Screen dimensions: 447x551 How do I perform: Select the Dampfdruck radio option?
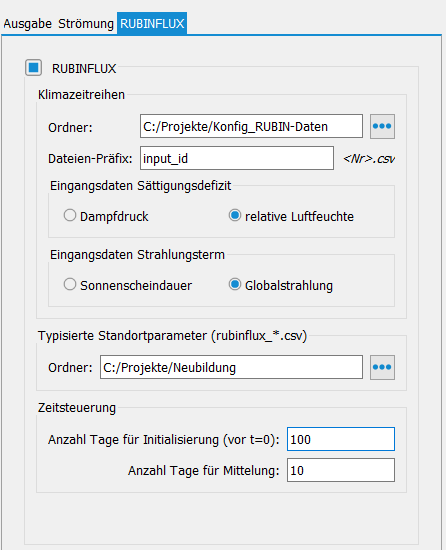click(x=70, y=215)
